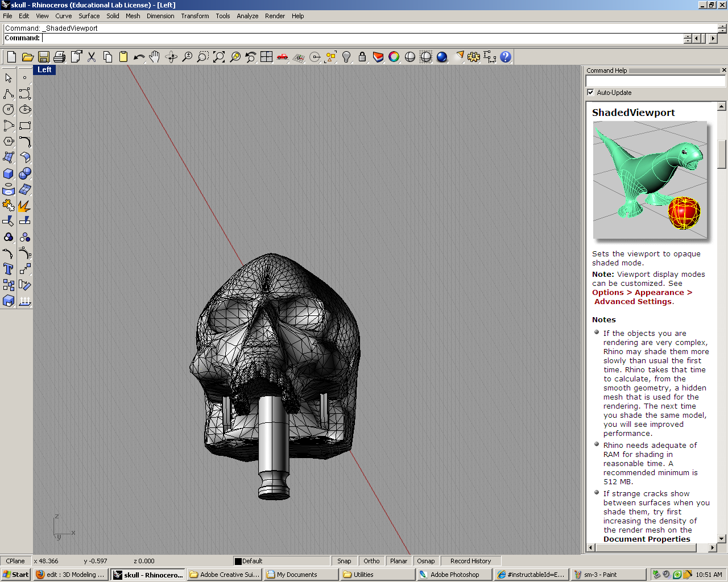Viewport: 728px width, 582px height.
Task: Click the ShadedViewport seal thumbnail image
Action: coord(650,180)
